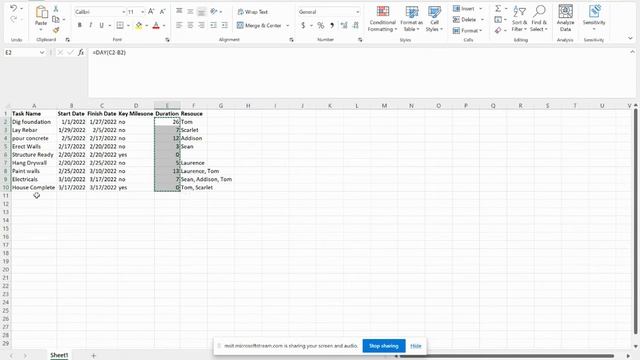Select the Format Painter brush icon

point(56,29)
